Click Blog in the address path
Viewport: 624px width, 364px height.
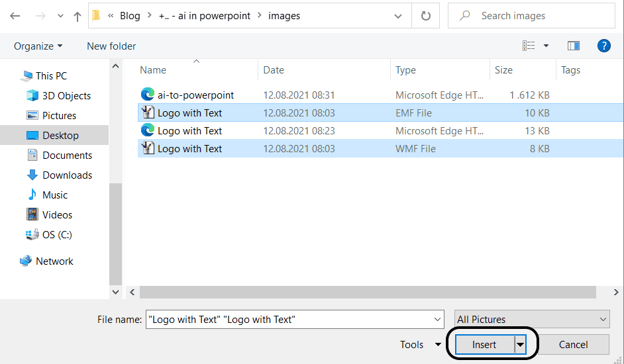pos(130,16)
